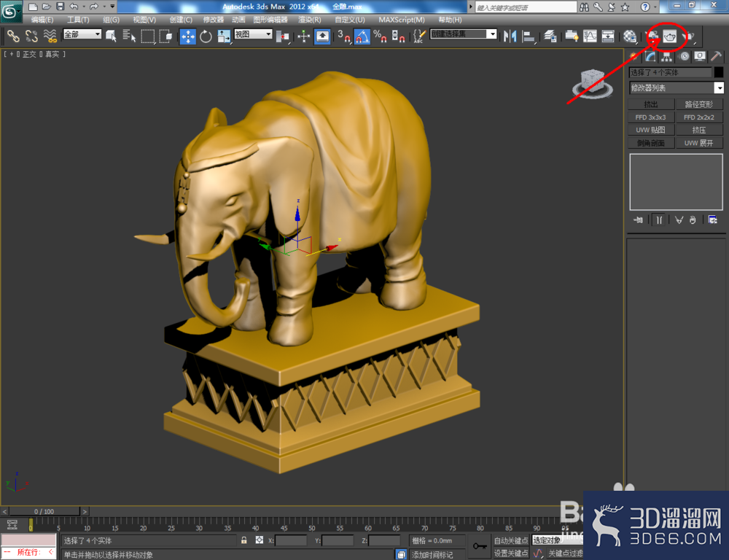Image resolution: width=729 pixels, height=560 pixels.
Task: Click the 0 / 100 time slider
Action: (44, 511)
